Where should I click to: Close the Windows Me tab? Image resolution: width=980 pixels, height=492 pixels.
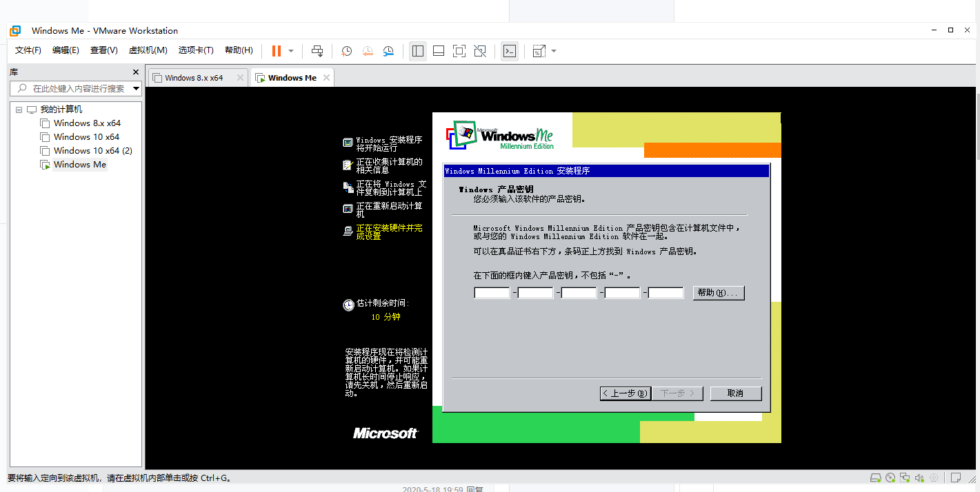(326, 78)
